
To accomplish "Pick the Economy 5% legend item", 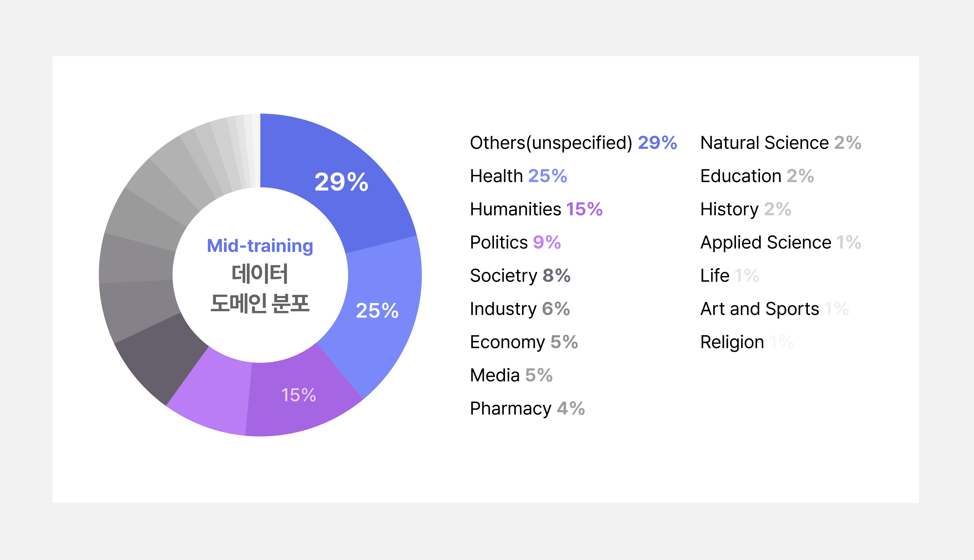I will (x=523, y=342).
